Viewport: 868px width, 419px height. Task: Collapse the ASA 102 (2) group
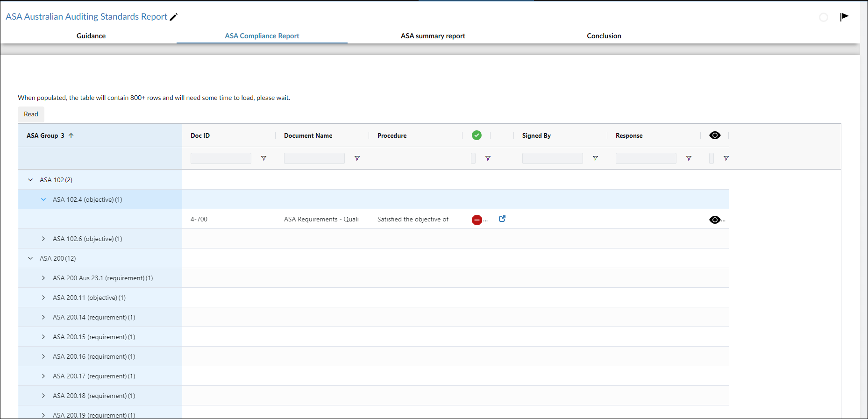point(30,180)
